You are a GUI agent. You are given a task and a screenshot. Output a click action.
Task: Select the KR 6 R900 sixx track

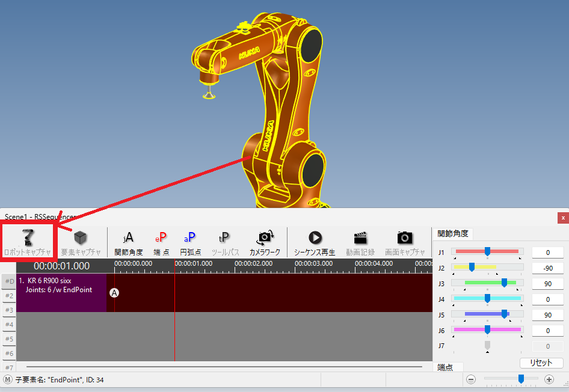click(61, 293)
